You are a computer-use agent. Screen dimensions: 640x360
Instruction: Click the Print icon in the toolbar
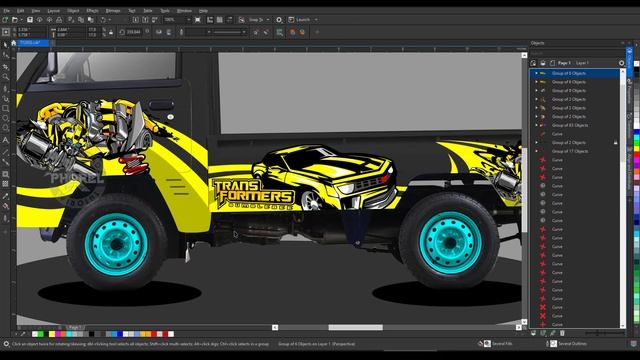point(59,20)
